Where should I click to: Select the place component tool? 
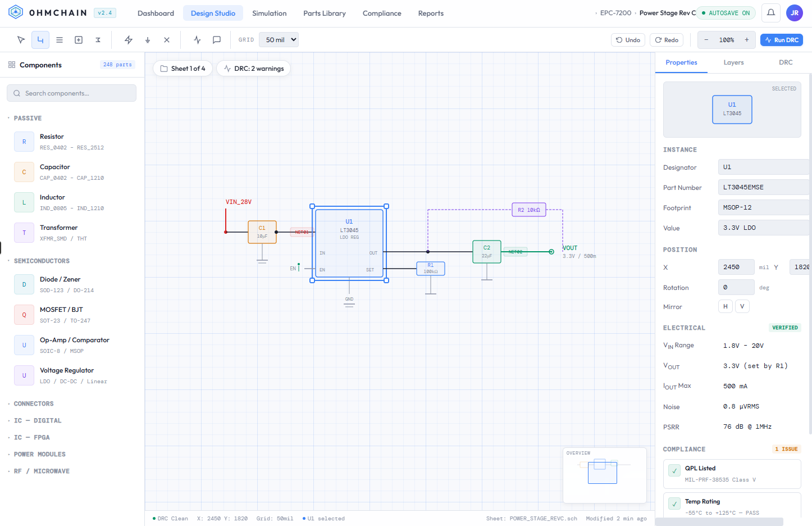[x=79, y=40]
